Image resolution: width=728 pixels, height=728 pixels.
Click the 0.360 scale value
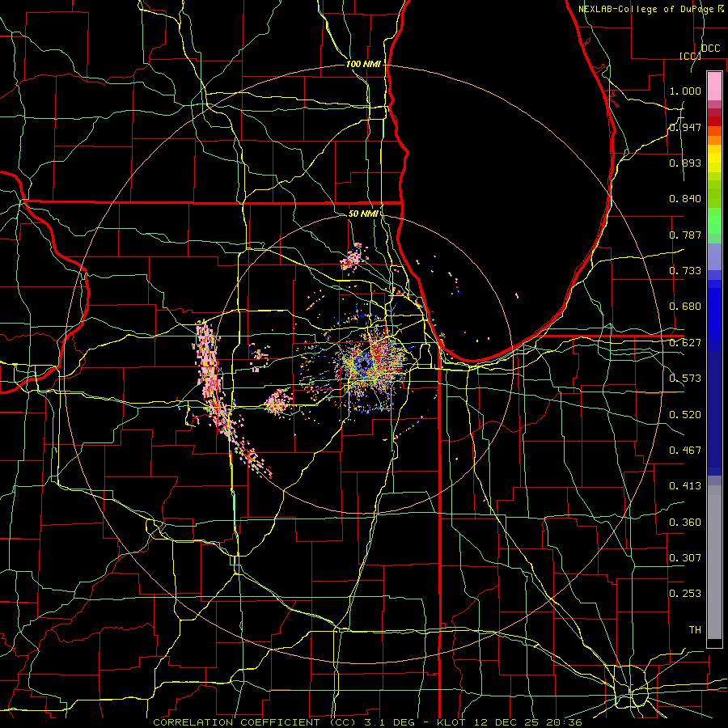point(685,523)
